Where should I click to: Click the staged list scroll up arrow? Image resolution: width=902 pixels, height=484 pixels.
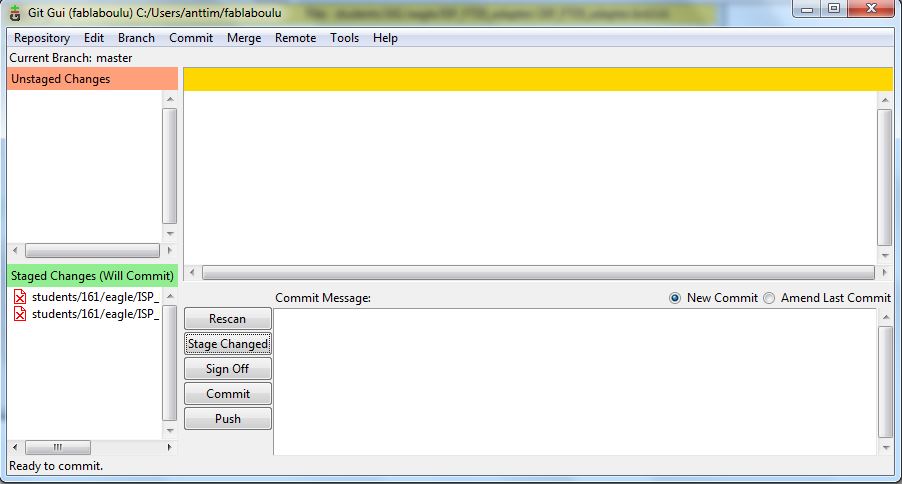pyautogui.click(x=170, y=296)
